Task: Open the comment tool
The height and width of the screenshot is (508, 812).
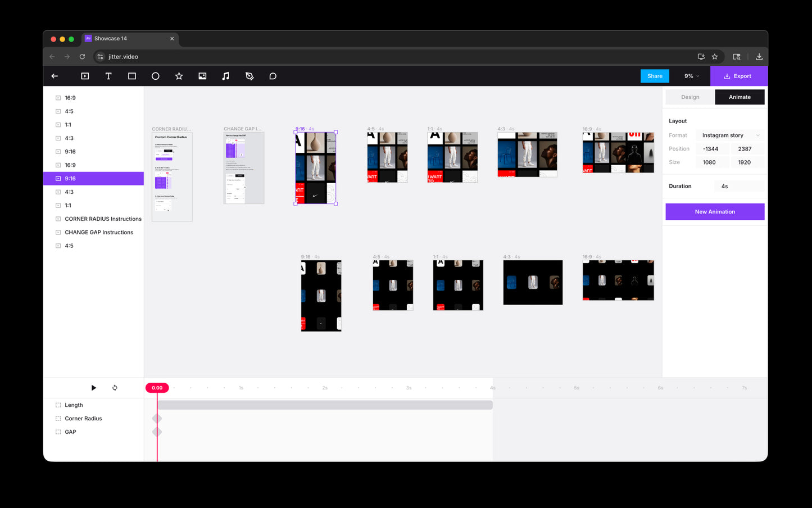Action: (273, 76)
